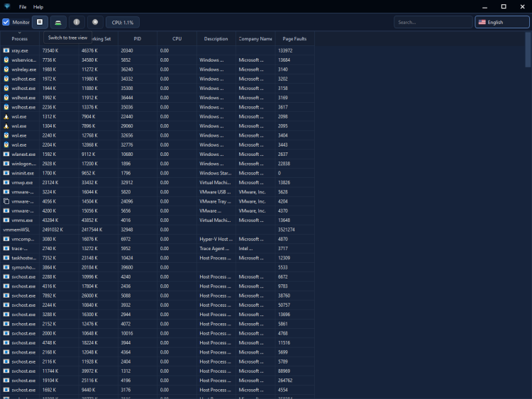
Task: Click icon of wsl.exe PID 29060
Action: tap(6, 126)
